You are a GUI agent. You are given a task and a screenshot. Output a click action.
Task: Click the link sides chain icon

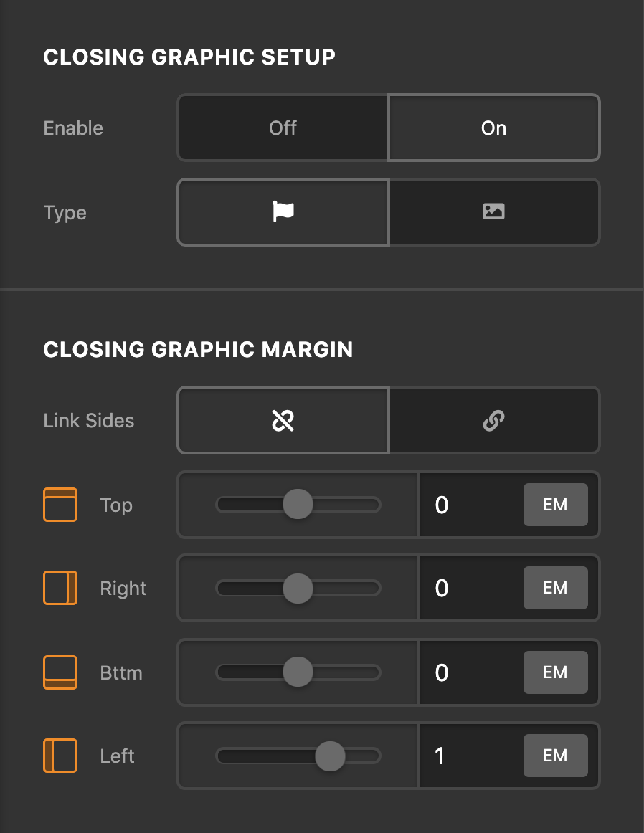point(494,420)
